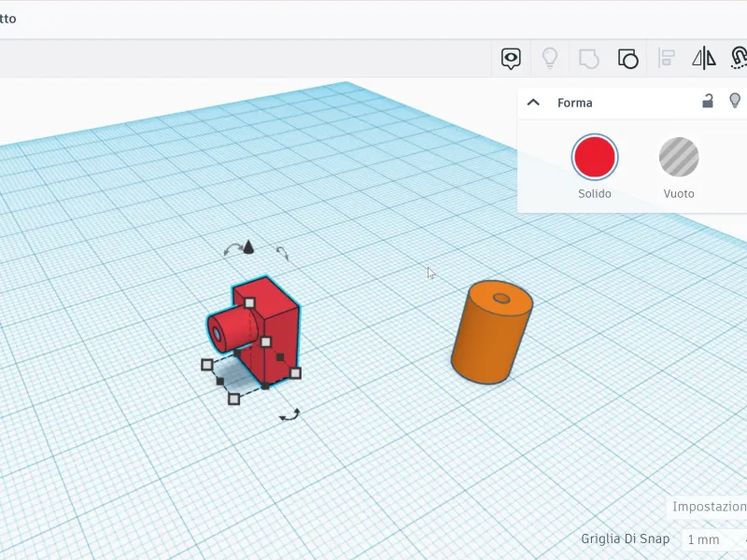The image size is (747, 560).
Task: Set shape to Vuoto striped swatch
Action: [x=679, y=157]
